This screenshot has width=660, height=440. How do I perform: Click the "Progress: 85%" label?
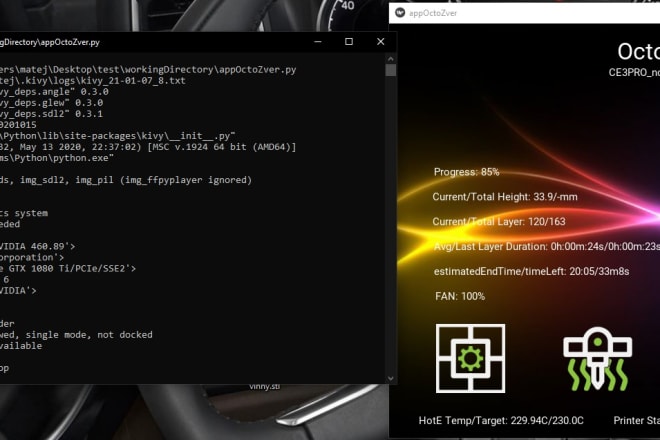pos(466,172)
